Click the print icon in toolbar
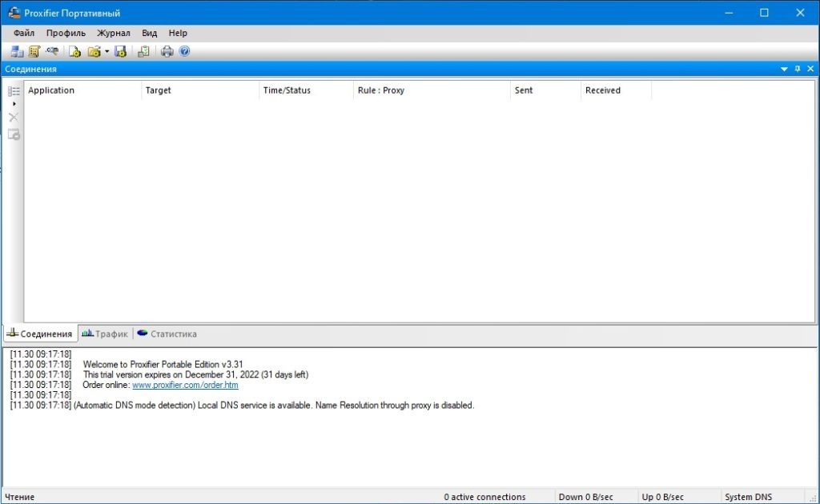The height and width of the screenshot is (504, 820). tap(167, 52)
